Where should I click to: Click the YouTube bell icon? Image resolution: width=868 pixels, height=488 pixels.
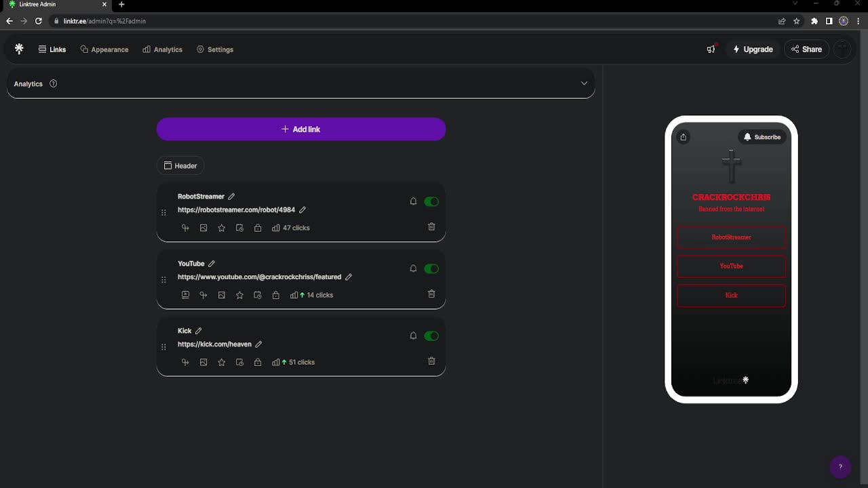413,268
